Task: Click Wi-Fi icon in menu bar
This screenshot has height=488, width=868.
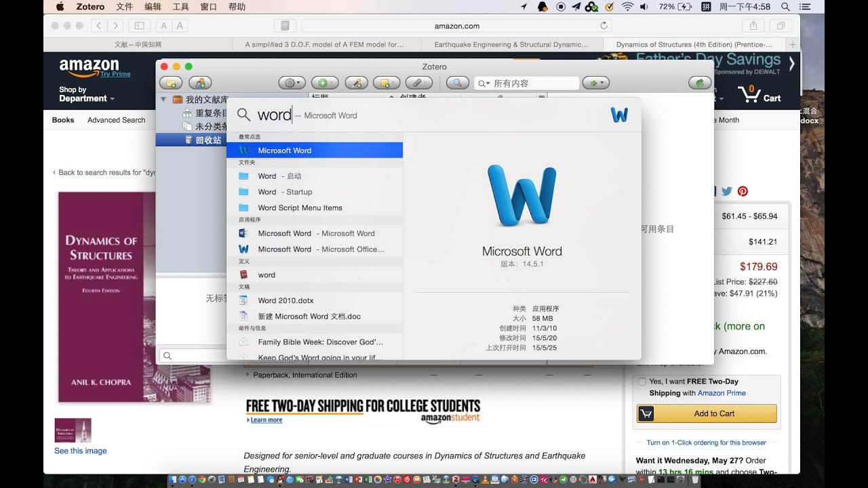Action: click(628, 7)
